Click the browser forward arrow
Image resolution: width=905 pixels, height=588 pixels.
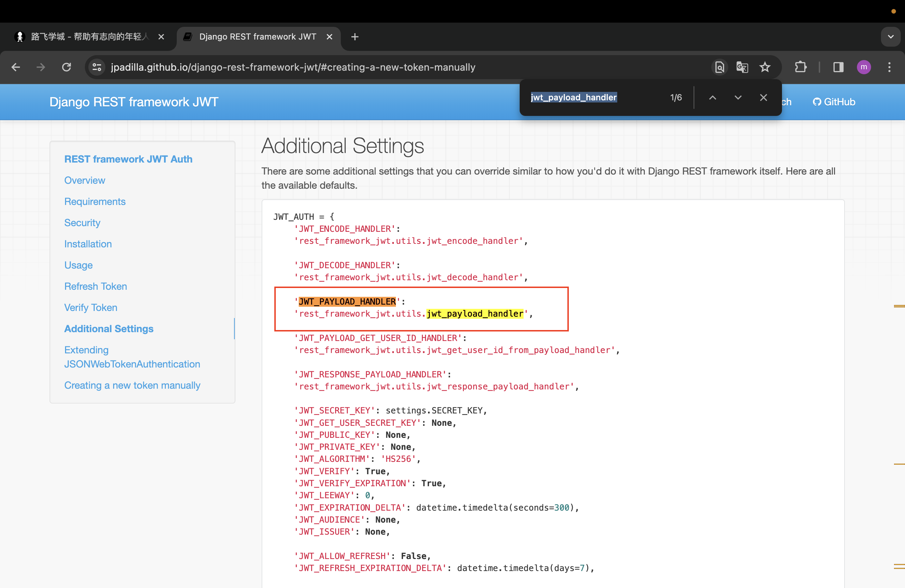(41, 67)
